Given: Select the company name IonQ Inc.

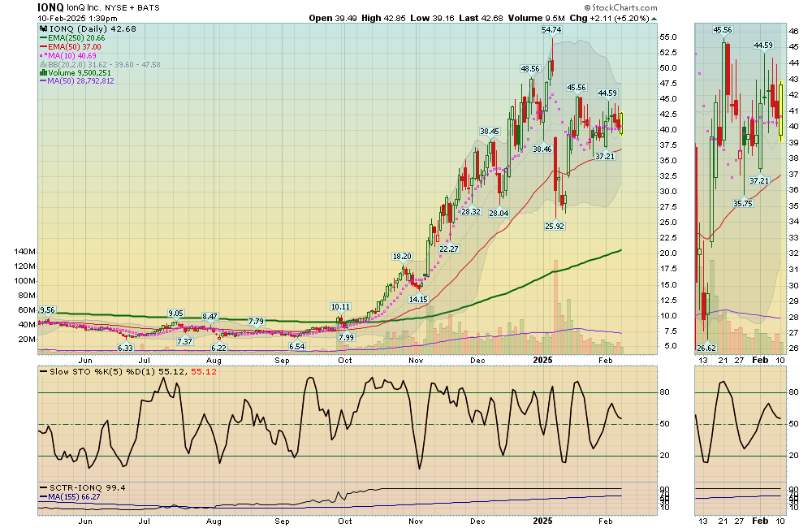Looking at the screenshot, I should click(x=85, y=8).
